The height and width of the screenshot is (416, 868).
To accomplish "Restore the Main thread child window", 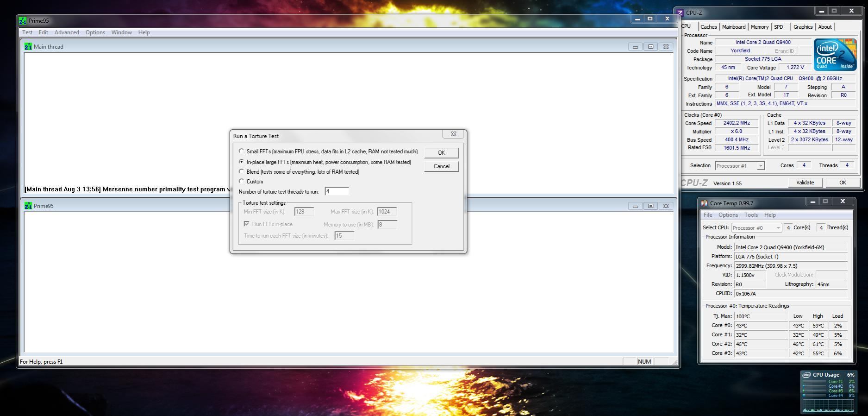I will pyautogui.click(x=650, y=47).
